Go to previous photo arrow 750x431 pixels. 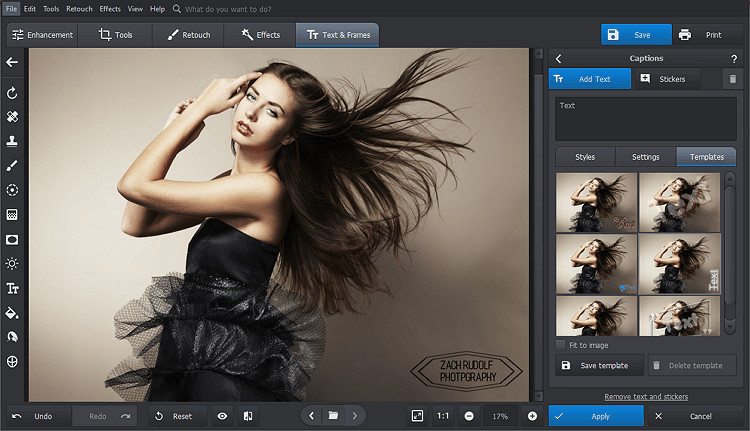[x=311, y=416]
